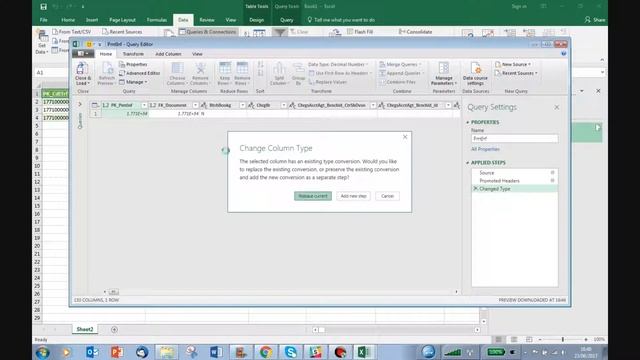Image resolution: width=640 pixels, height=360 pixels.
Task: Click the Windows Start button
Action: 42,352
